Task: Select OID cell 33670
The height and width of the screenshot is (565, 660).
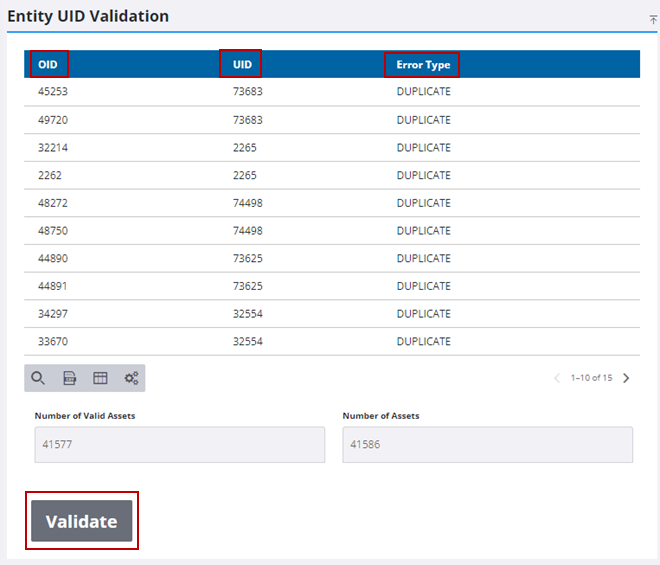Action: 53,341
